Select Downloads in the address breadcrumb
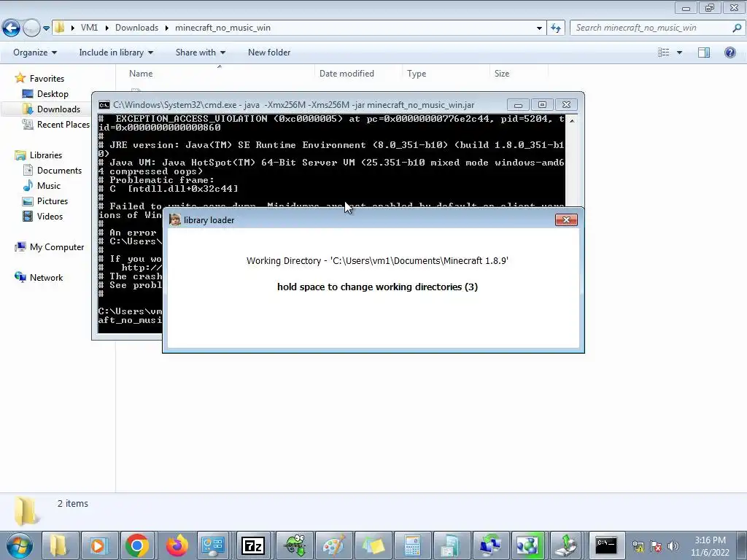Image resolution: width=747 pixels, height=560 pixels. 136,28
